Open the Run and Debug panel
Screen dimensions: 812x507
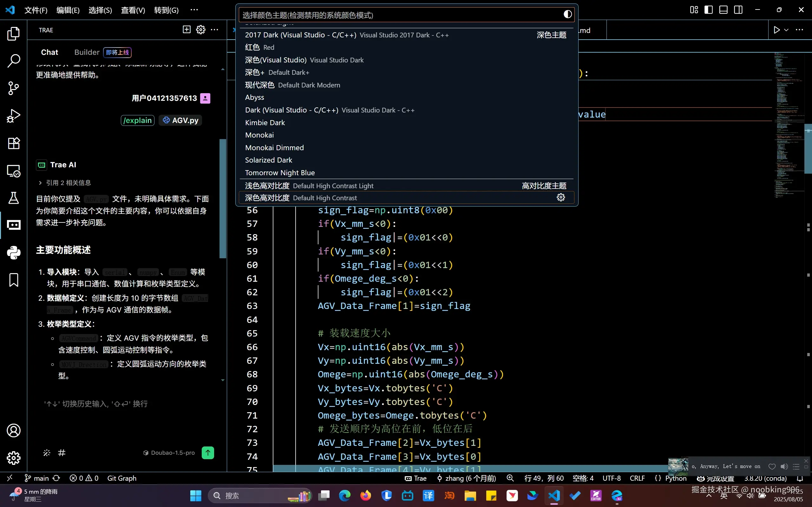(x=13, y=116)
